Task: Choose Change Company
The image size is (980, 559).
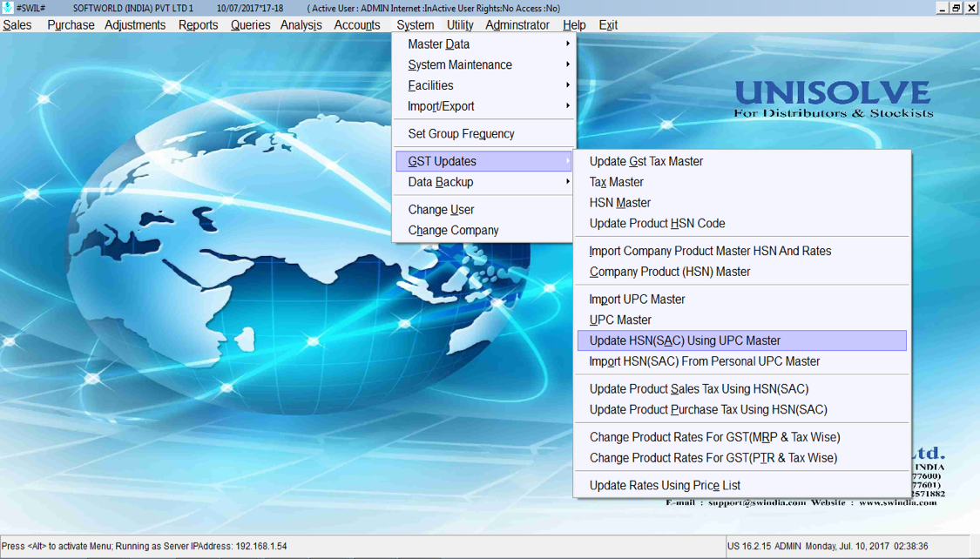Action: tap(483, 230)
